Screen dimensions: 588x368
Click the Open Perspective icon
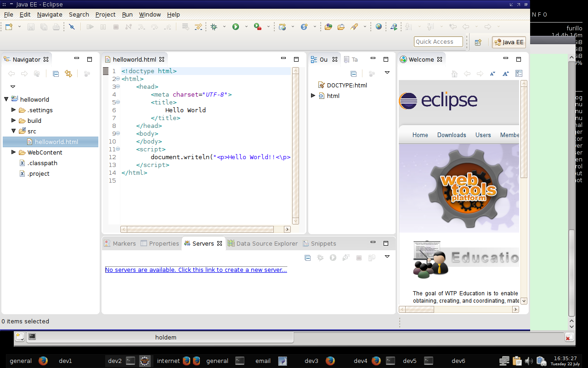pos(478,42)
